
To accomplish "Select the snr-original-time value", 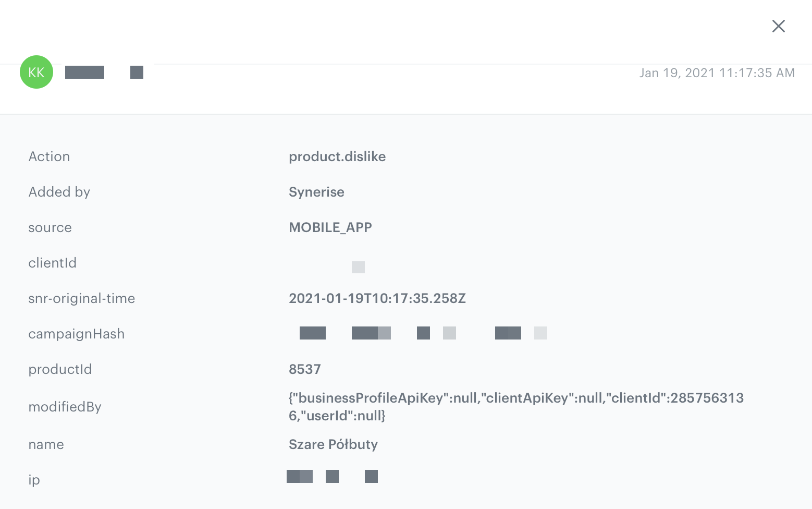I will [x=377, y=298].
